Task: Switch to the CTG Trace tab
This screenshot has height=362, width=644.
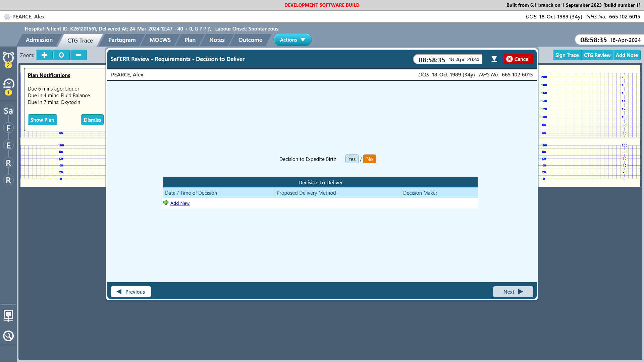Action: tap(80, 40)
